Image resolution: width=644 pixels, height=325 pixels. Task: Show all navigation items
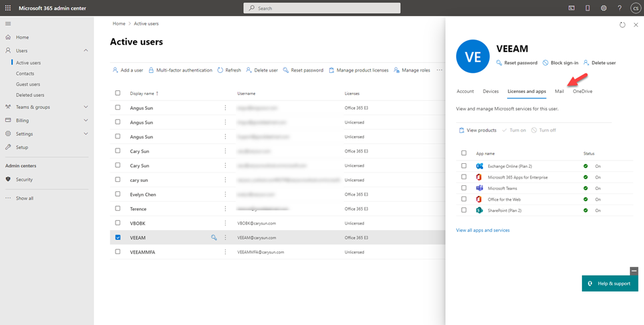pos(25,199)
